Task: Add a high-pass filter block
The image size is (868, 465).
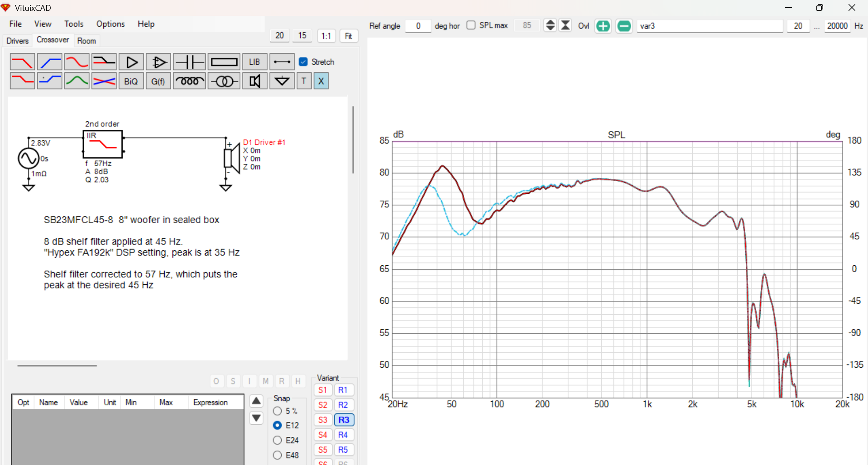Action: [x=49, y=62]
